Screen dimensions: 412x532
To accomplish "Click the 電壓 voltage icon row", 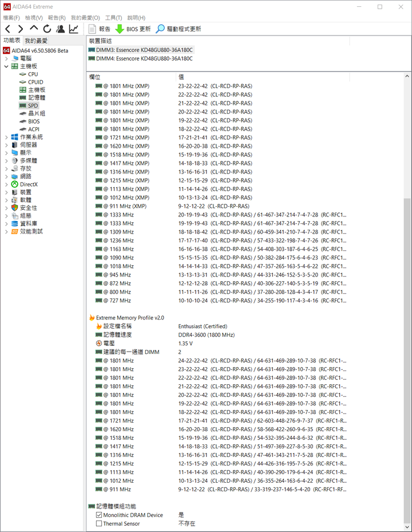I will pyautogui.click(x=98, y=344).
